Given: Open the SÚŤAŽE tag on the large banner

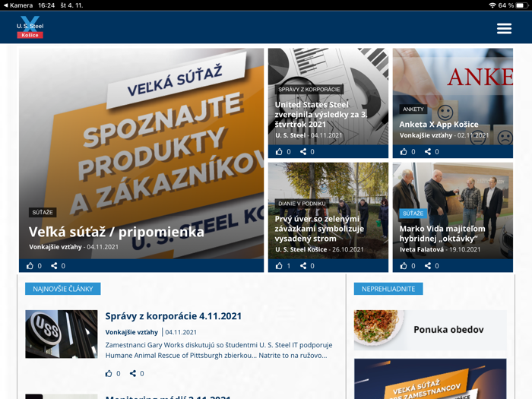Looking at the screenshot, I should [43, 212].
